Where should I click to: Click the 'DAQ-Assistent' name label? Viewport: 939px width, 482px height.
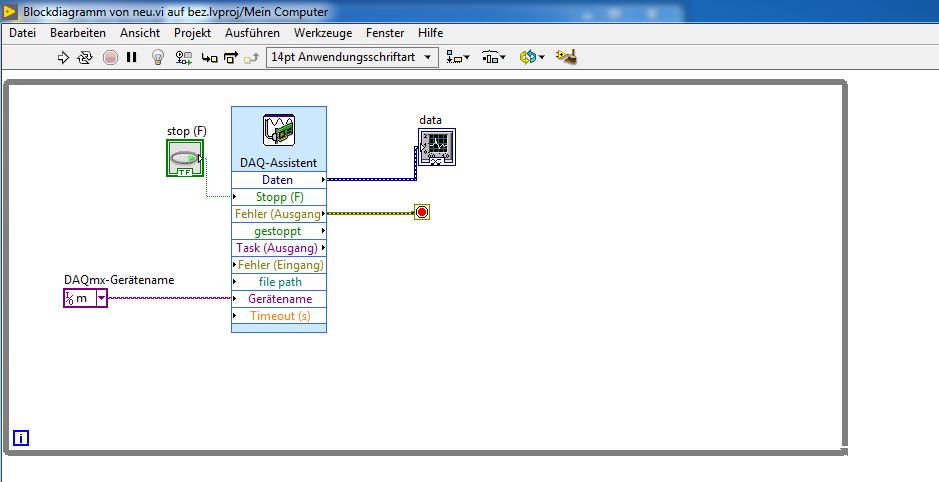click(278, 163)
